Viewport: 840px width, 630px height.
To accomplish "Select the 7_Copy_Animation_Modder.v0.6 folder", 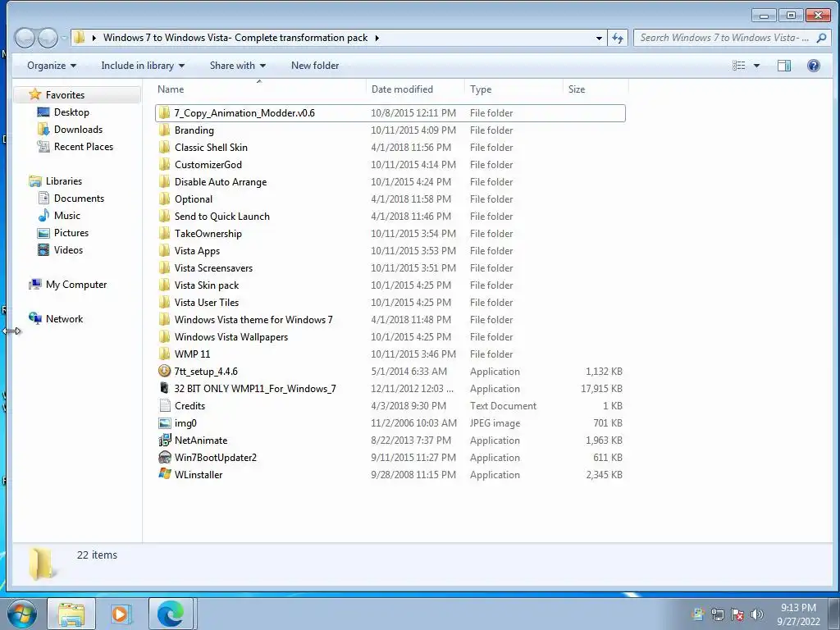I will (x=390, y=113).
